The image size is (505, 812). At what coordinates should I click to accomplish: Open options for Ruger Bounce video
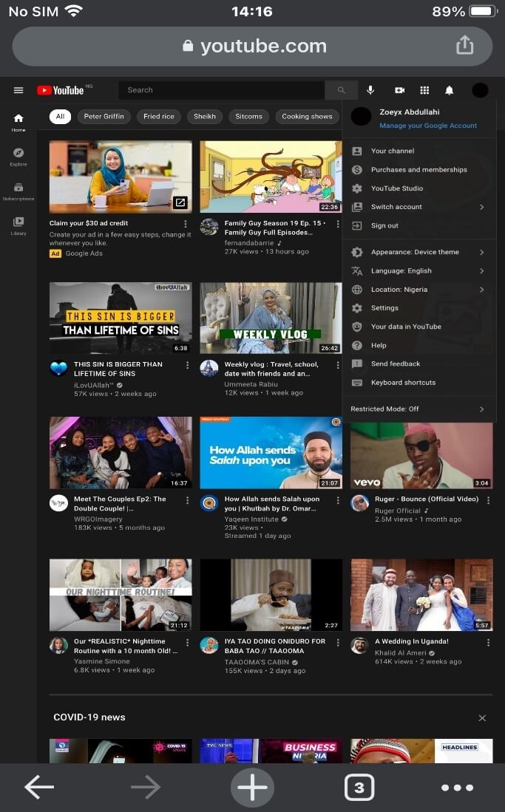[488, 499]
